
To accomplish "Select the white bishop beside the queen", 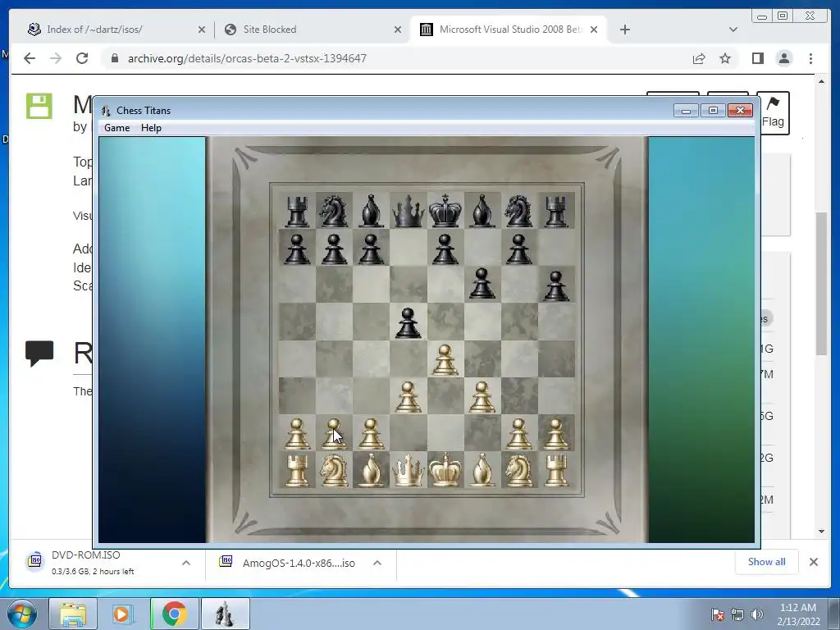I will click(x=371, y=471).
